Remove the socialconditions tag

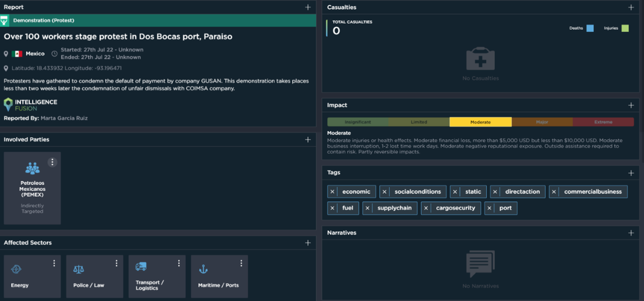[x=384, y=192]
